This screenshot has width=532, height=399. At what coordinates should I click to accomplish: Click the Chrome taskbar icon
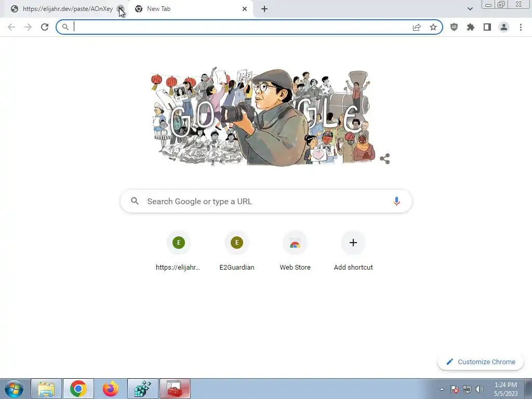78,389
